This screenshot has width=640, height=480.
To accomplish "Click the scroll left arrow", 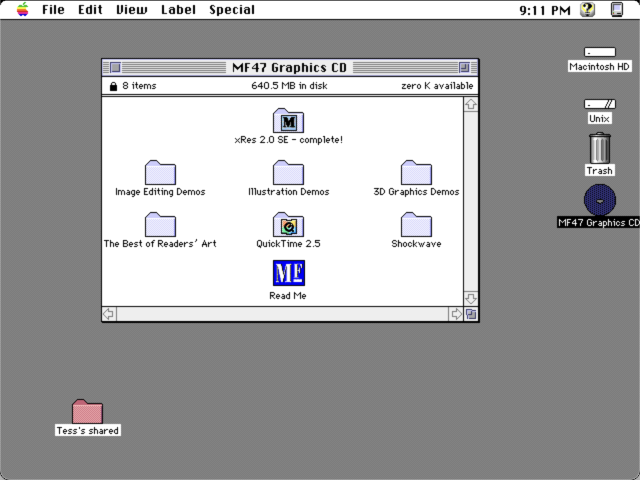I will click(109, 314).
